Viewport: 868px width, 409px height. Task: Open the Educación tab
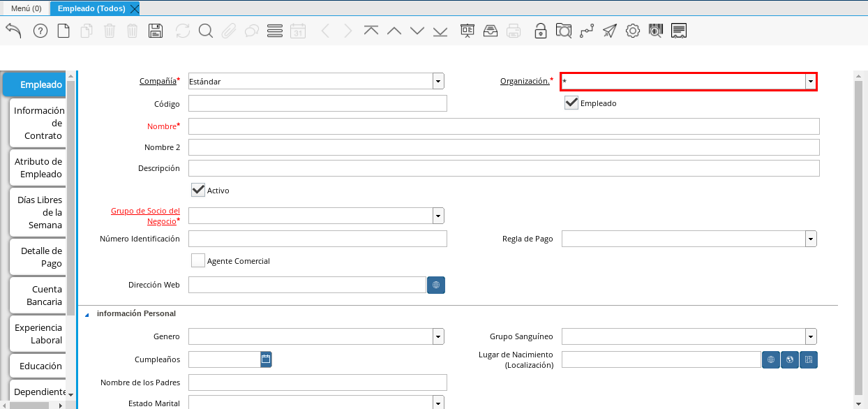[38, 366]
